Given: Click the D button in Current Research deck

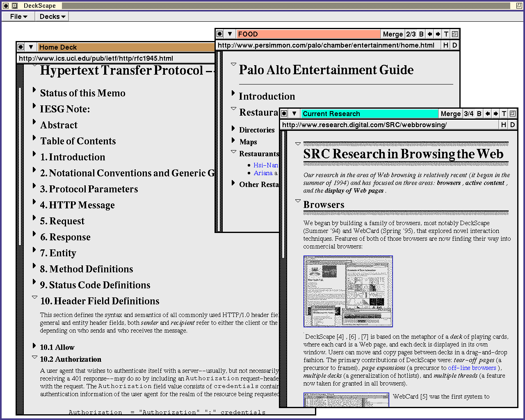Looking at the screenshot, I should point(512,125).
